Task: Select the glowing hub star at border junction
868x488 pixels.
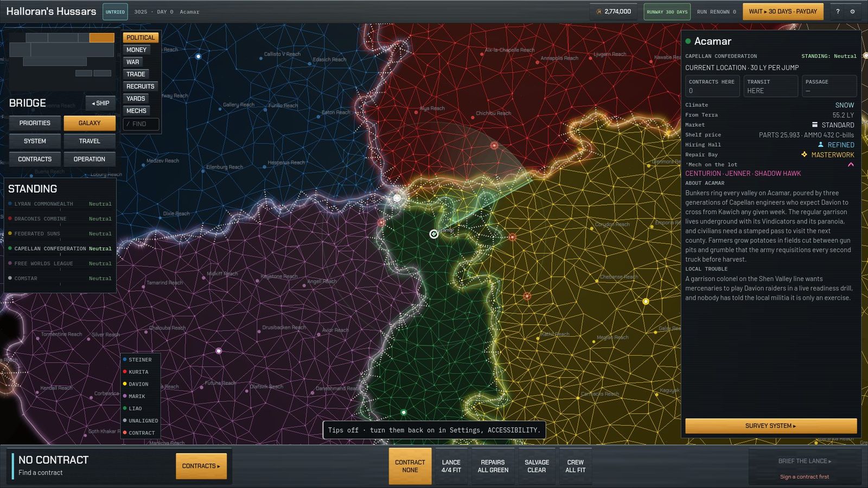Action: [397, 198]
